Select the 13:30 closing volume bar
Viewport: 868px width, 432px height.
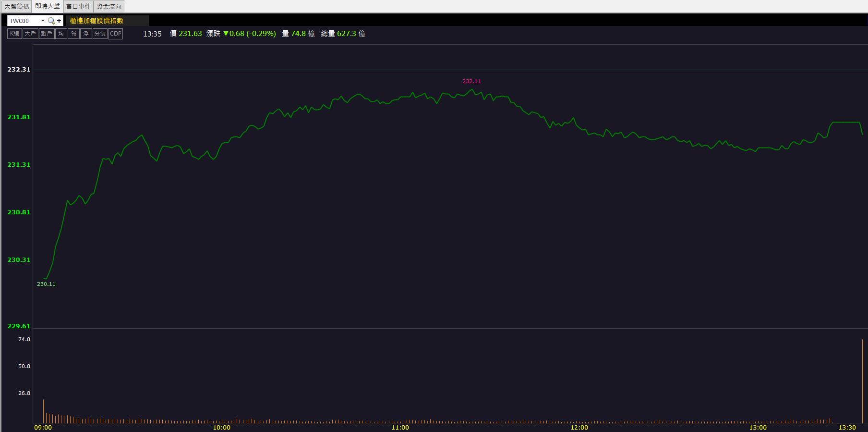[x=862, y=381]
